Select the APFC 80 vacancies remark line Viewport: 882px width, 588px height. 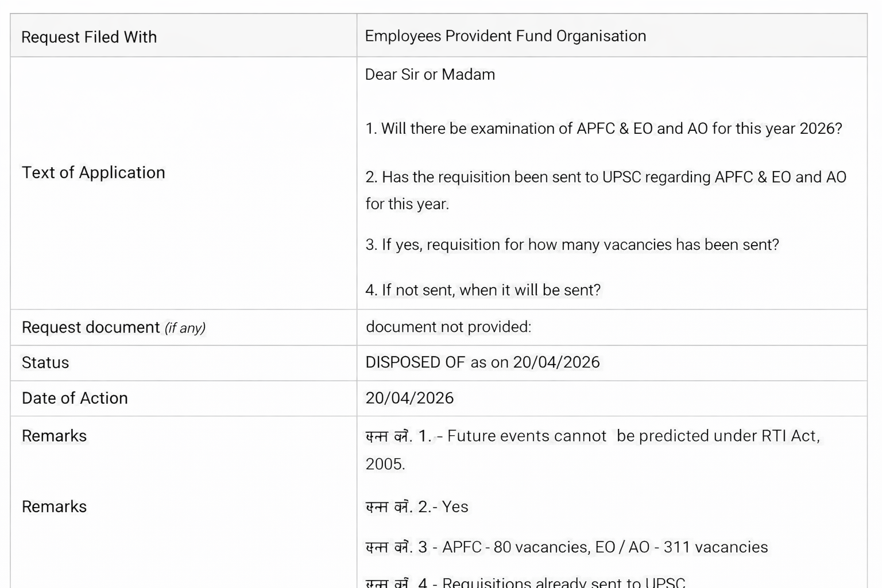566,547
